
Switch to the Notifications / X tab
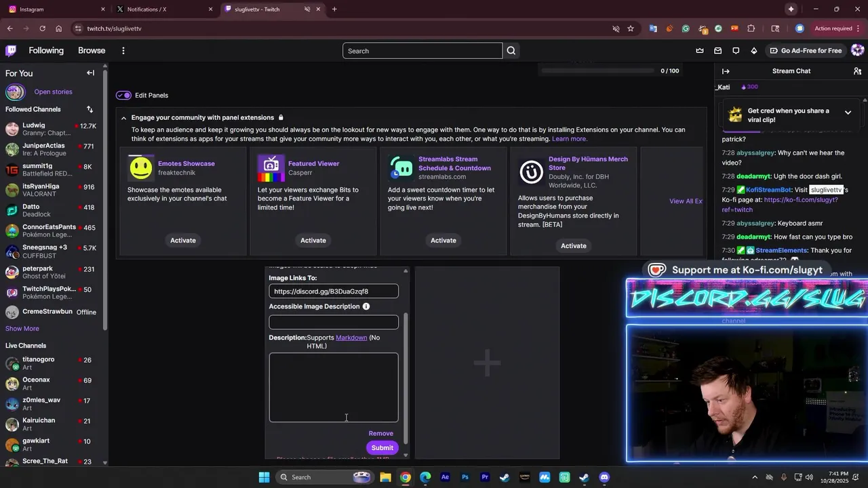tap(165, 9)
